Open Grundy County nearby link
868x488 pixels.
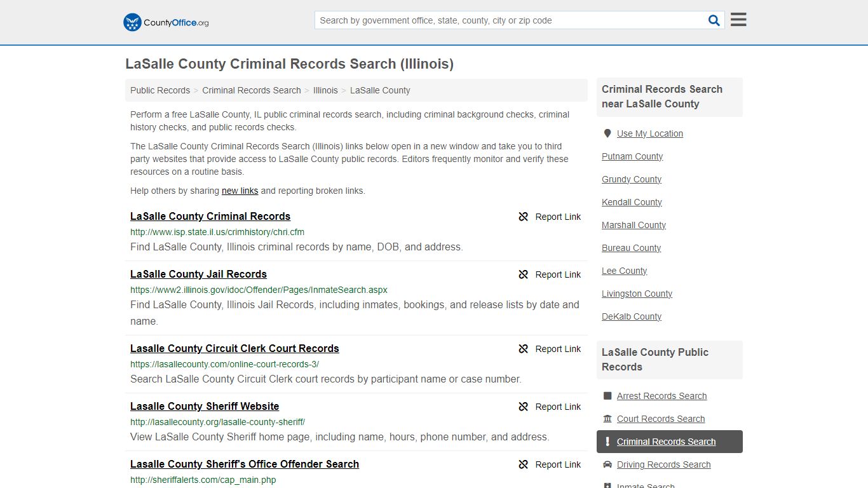point(632,179)
